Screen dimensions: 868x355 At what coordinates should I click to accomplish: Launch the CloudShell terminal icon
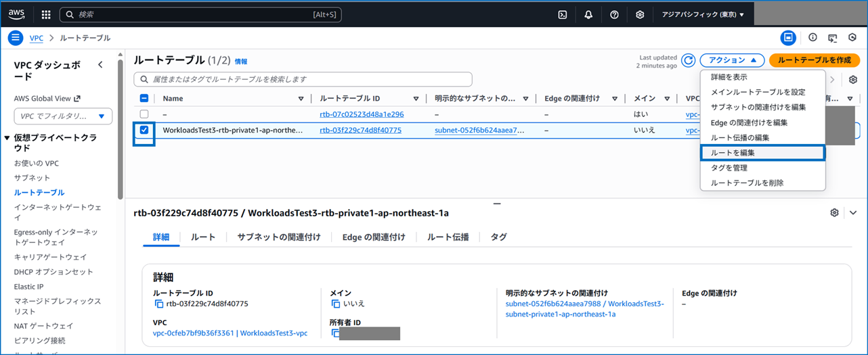(563, 14)
